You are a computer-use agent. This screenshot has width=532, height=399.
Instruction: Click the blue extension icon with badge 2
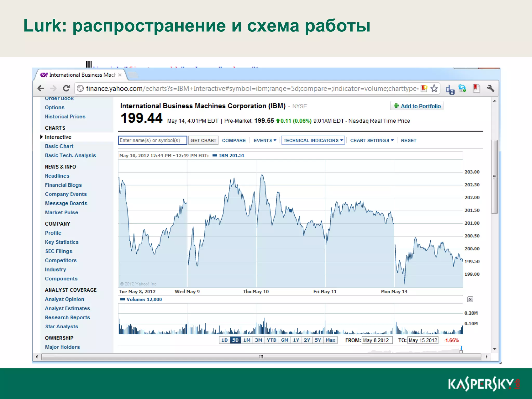(450, 90)
